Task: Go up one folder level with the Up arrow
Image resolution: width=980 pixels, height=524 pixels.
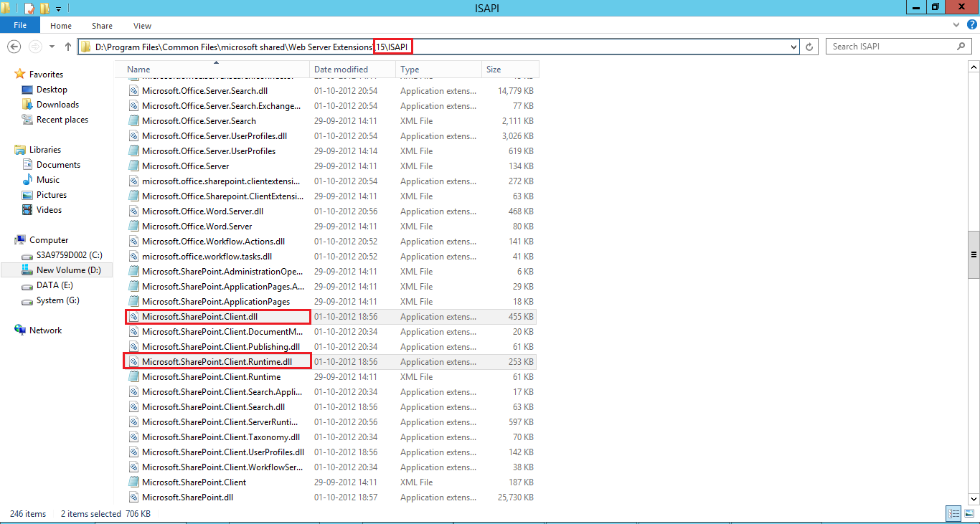Action: (68, 47)
